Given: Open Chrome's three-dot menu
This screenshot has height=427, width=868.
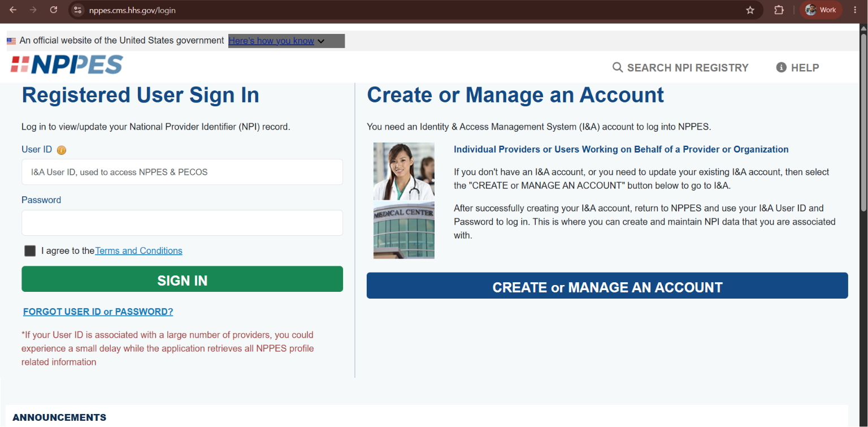Looking at the screenshot, I should point(855,10).
